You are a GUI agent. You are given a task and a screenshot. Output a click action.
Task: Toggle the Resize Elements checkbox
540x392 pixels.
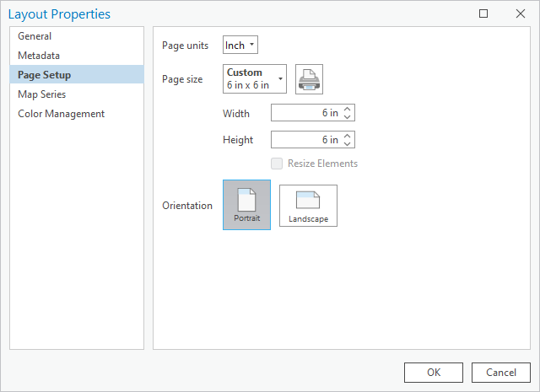[x=277, y=164]
